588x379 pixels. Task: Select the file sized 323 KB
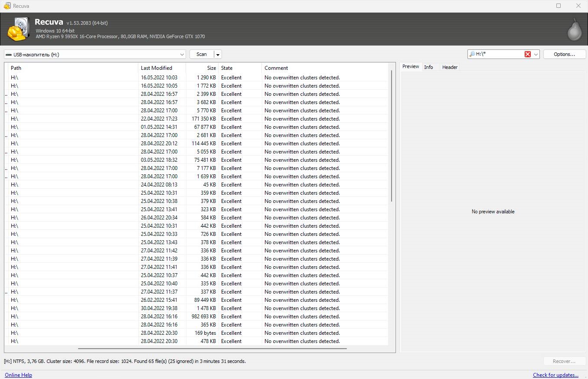click(196, 209)
